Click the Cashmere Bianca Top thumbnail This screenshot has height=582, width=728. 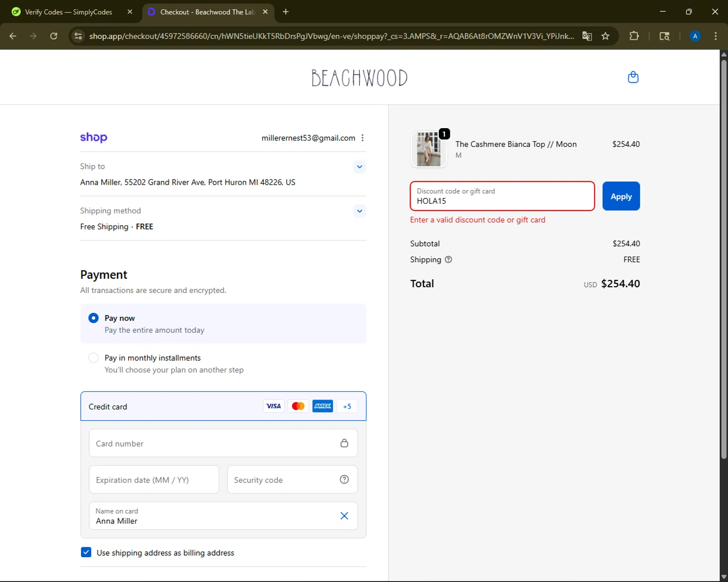coord(429,149)
